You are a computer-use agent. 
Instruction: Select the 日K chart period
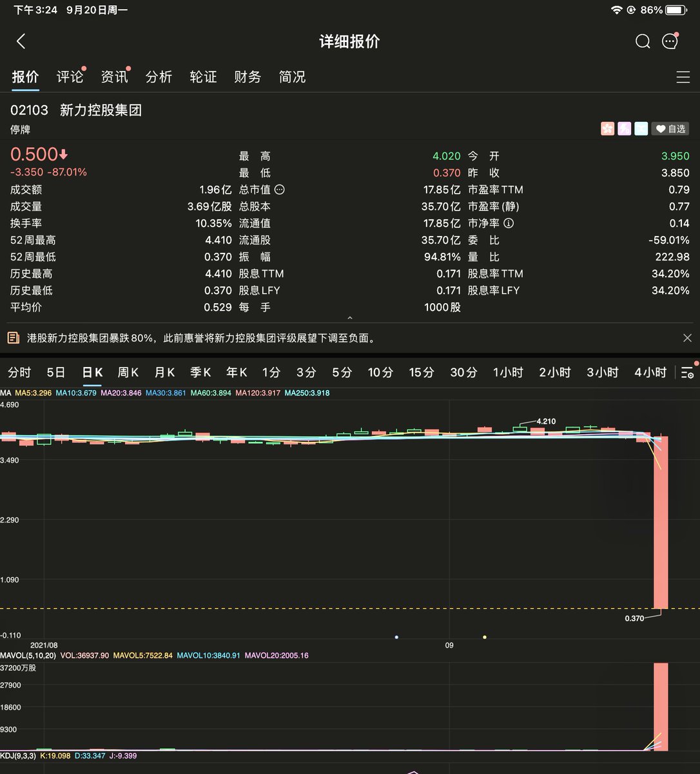(92, 372)
